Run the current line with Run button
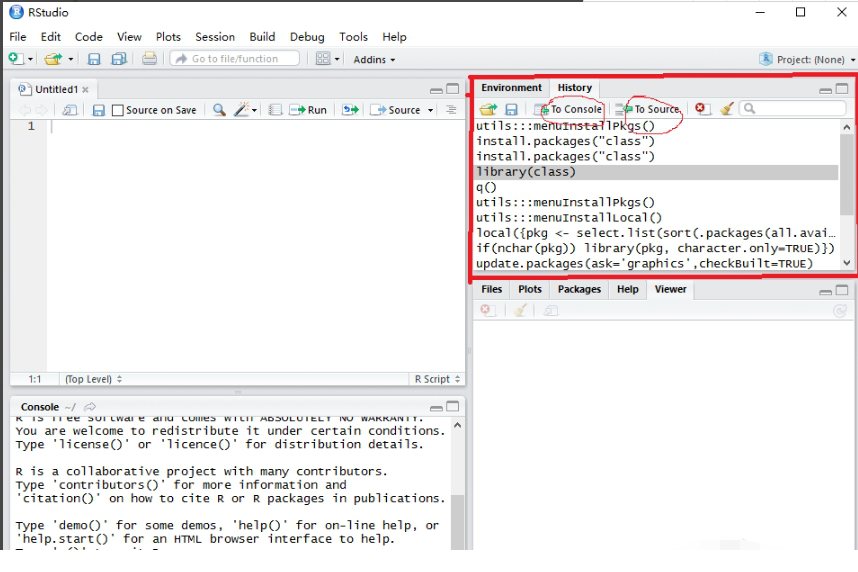The height and width of the screenshot is (572, 858). pos(308,110)
